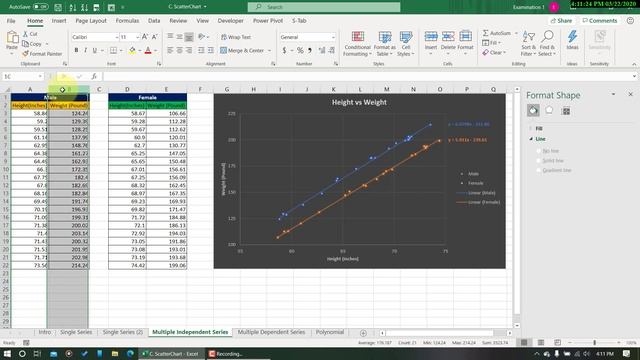The width and height of the screenshot is (640, 360).
Task: Apply Comma Style
Action: point(310,50)
